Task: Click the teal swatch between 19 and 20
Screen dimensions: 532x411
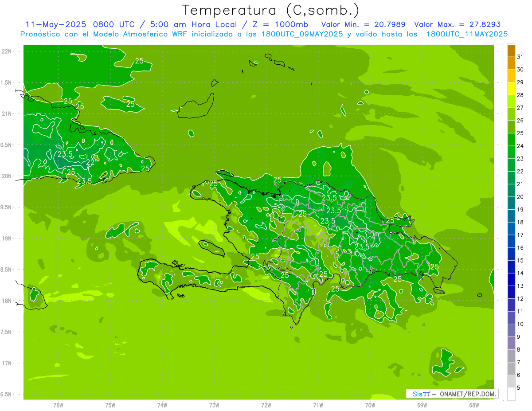Action: (x=511, y=203)
